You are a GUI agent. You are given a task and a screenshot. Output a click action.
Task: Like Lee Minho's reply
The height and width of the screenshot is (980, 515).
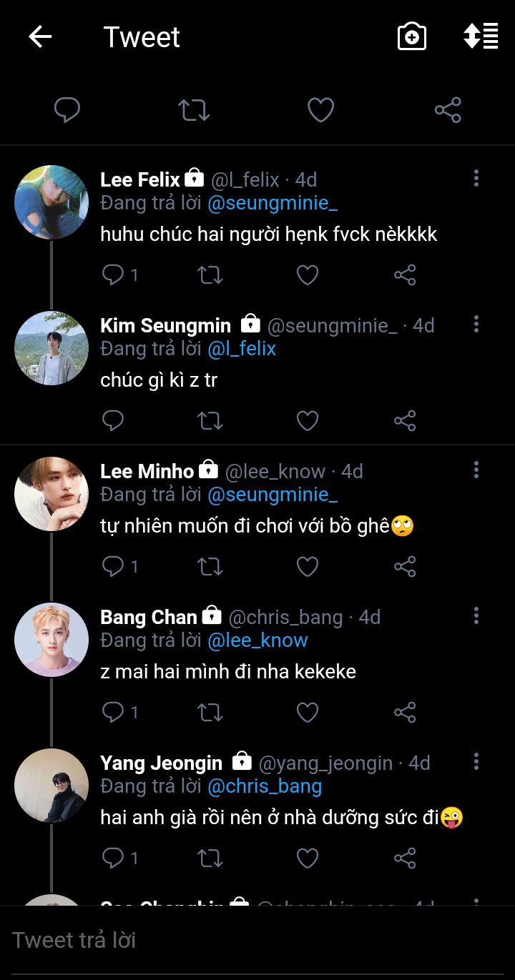point(308,566)
